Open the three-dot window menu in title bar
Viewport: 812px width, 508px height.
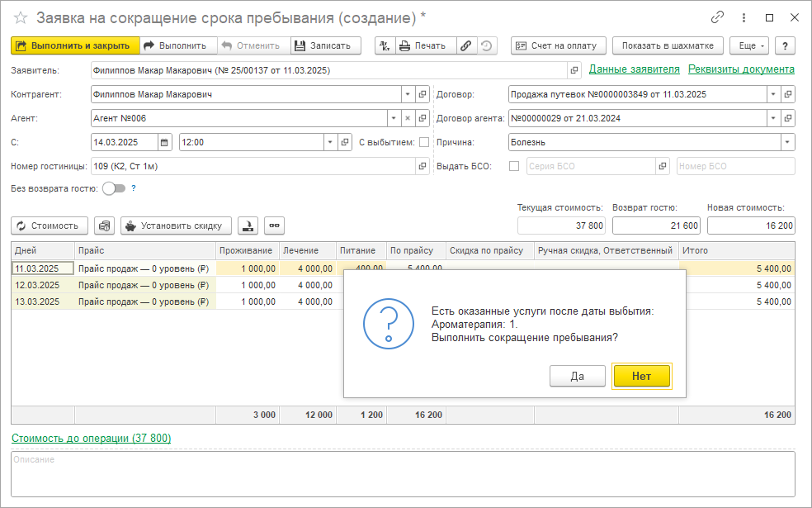[744, 17]
